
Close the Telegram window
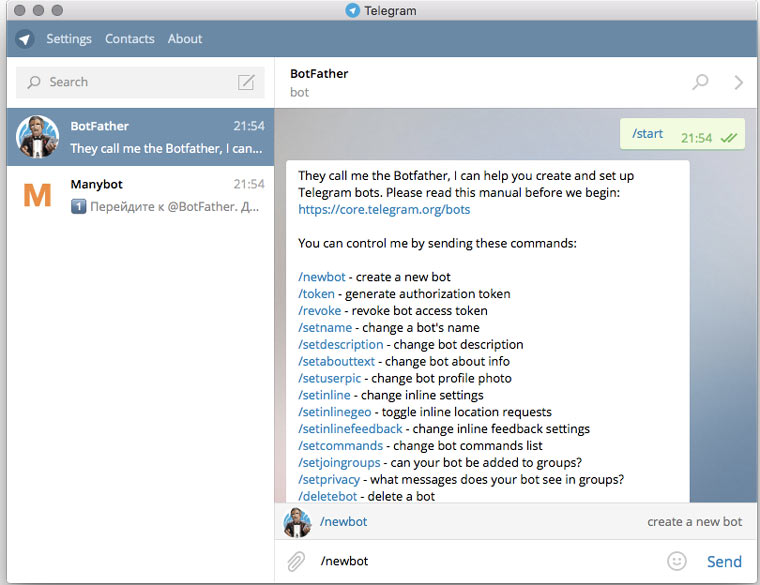[x=19, y=10]
